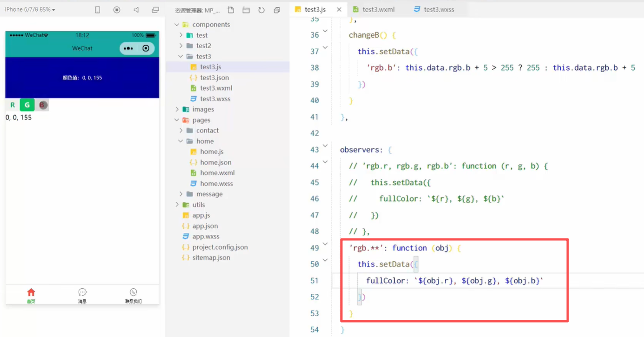The height and width of the screenshot is (337, 644).
Task: Fold the observers block at line 43
Action: click(x=325, y=145)
